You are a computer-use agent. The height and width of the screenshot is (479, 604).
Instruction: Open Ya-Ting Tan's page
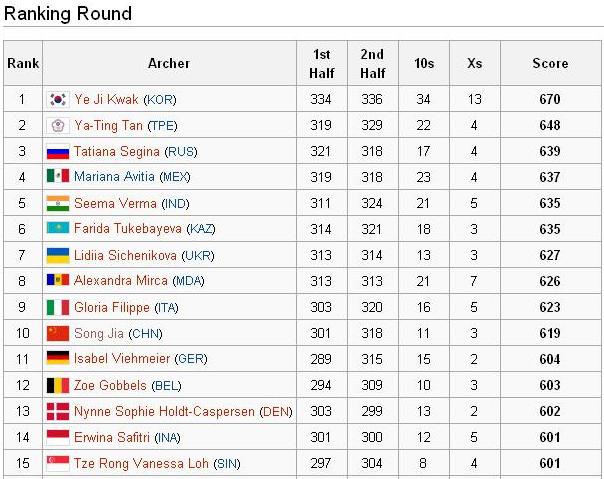109,126
